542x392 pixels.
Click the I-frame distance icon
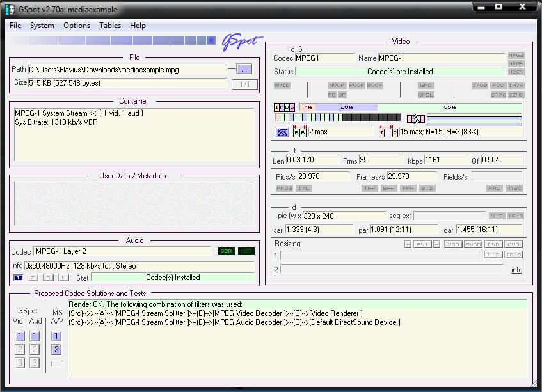[x=388, y=132]
